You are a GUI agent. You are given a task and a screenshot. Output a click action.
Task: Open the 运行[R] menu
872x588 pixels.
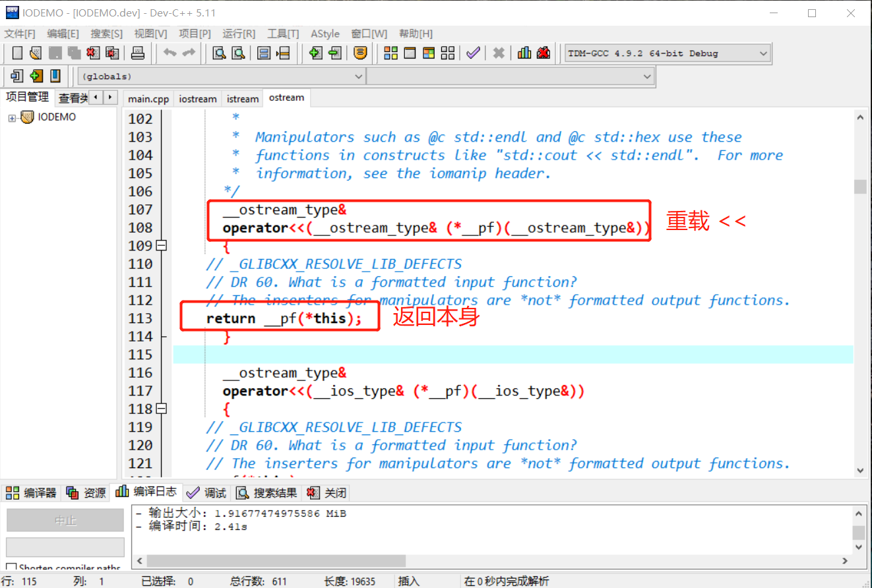click(239, 34)
